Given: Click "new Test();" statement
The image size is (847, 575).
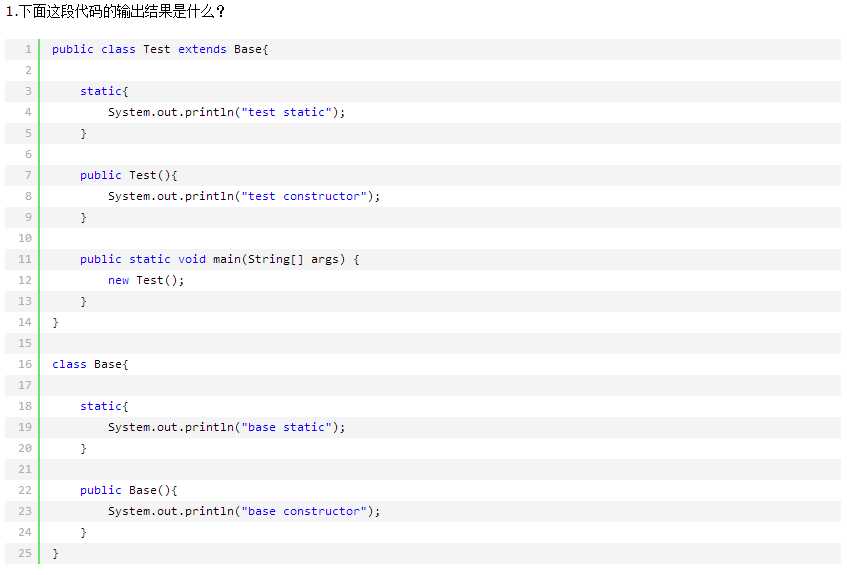Looking at the screenshot, I should click(146, 280).
